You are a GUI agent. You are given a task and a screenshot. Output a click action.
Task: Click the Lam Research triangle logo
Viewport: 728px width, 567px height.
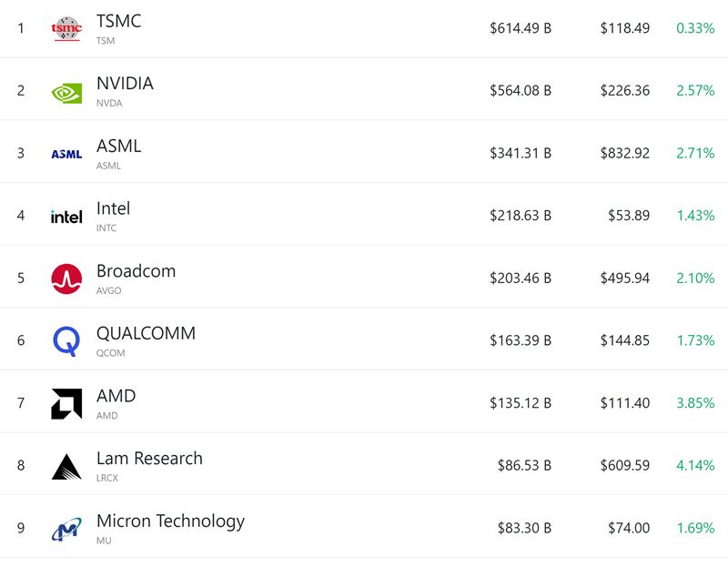point(66,466)
